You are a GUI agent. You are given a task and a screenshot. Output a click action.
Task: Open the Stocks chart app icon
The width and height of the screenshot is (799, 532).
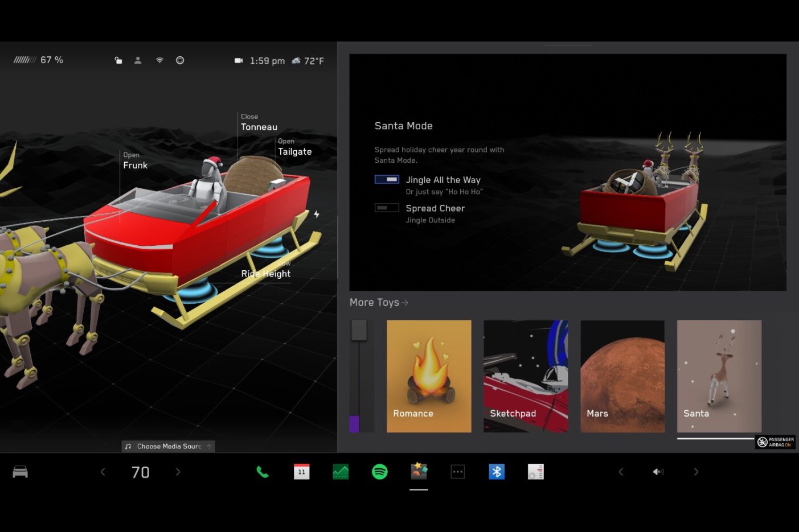click(x=341, y=472)
